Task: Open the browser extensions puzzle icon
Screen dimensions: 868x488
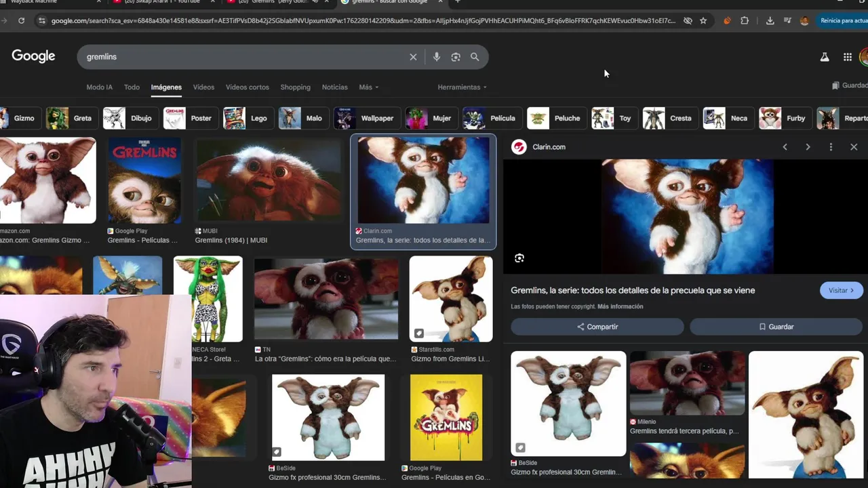Action: (745, 21)
